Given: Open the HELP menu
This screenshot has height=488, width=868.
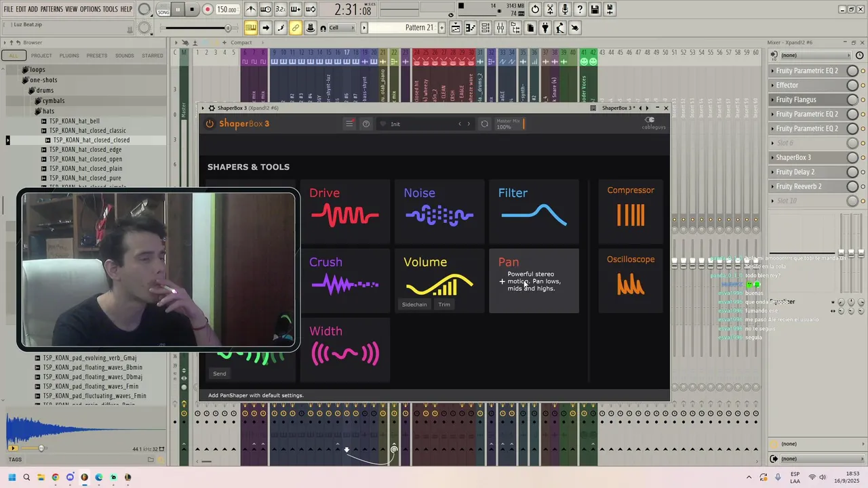Looking at the screenshot, I should pyautogui.click(x=126, y=9).
